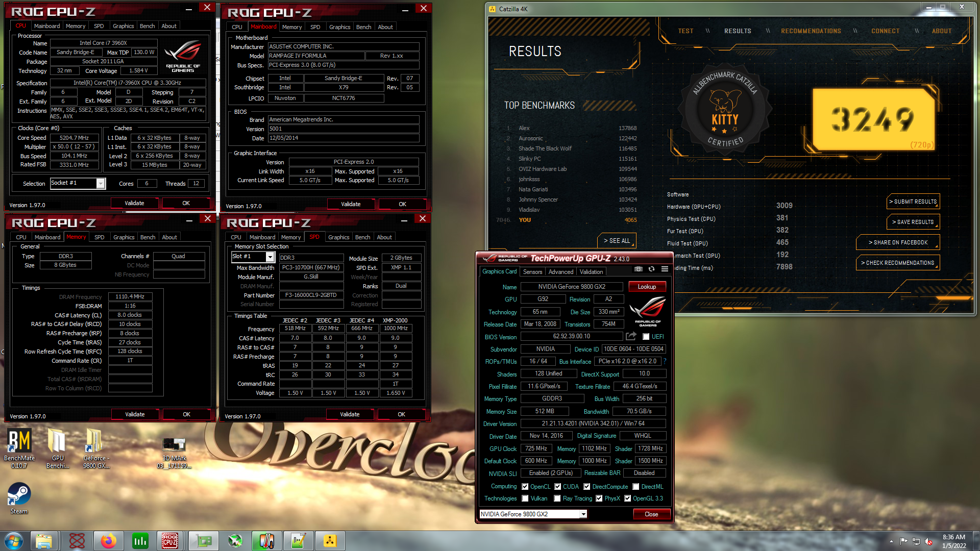This screenshot has width=980, height=551.
Task: Click the Driver Version field in GPU-Z
Action: (593, 423)
